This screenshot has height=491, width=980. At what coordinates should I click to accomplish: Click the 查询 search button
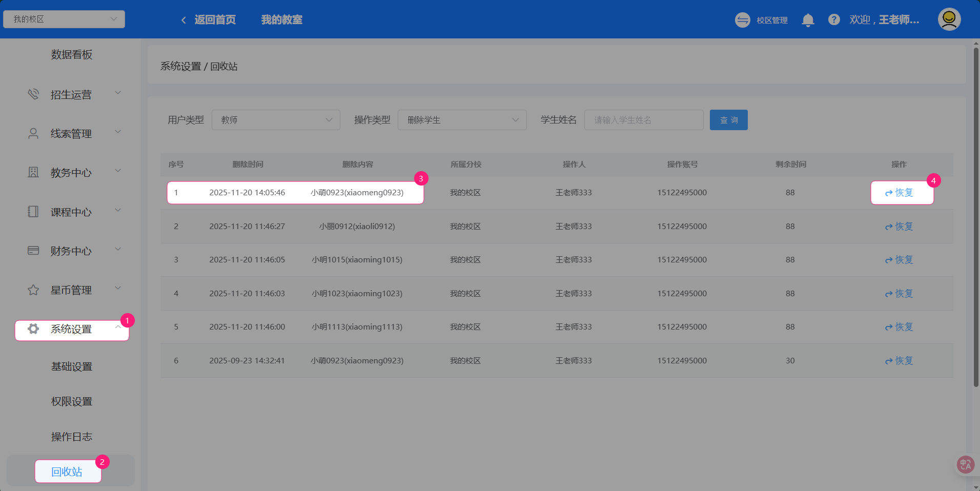(x=728, y=119)
